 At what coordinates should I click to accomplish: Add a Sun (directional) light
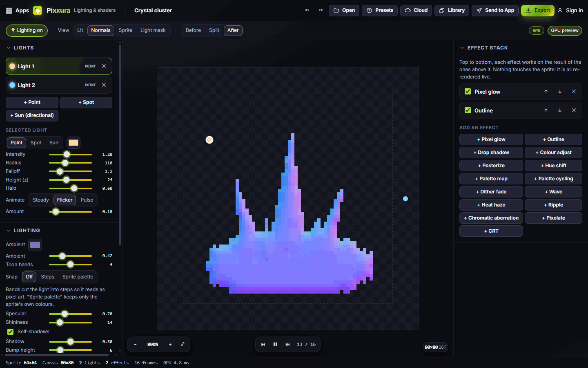click(x=32, y=115)
